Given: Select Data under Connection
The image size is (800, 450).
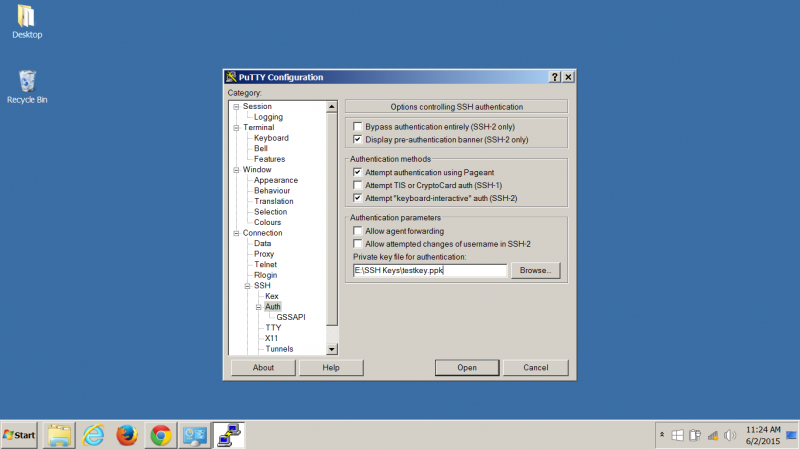Looking at the screenshot, I should click(x=263, y=243).
